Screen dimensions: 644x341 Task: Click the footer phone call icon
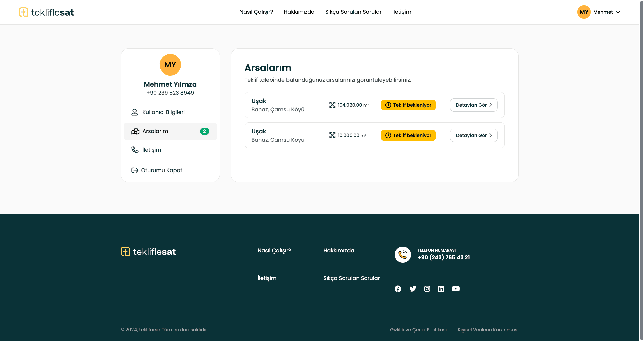point(402,255)
